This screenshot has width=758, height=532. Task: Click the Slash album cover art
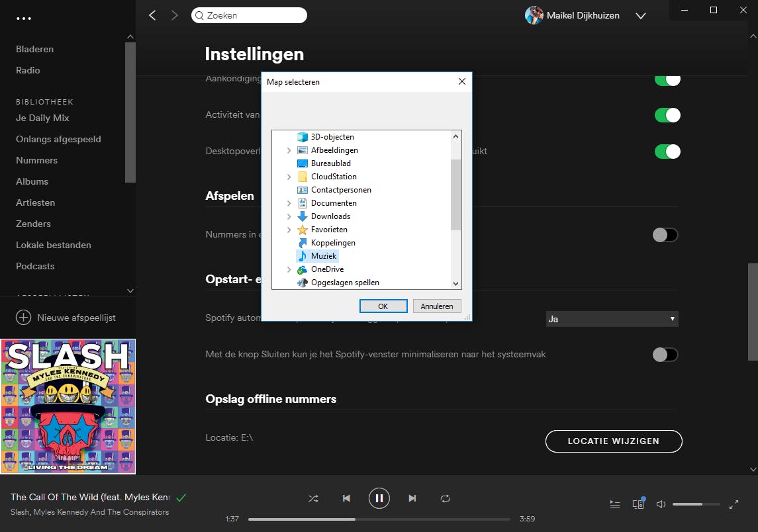[68, 406]
